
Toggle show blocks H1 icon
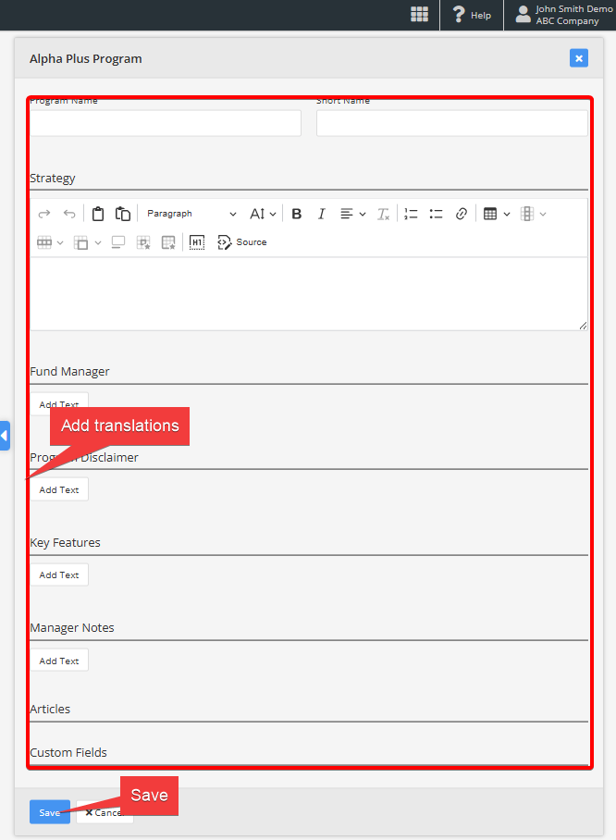point(197,242)
